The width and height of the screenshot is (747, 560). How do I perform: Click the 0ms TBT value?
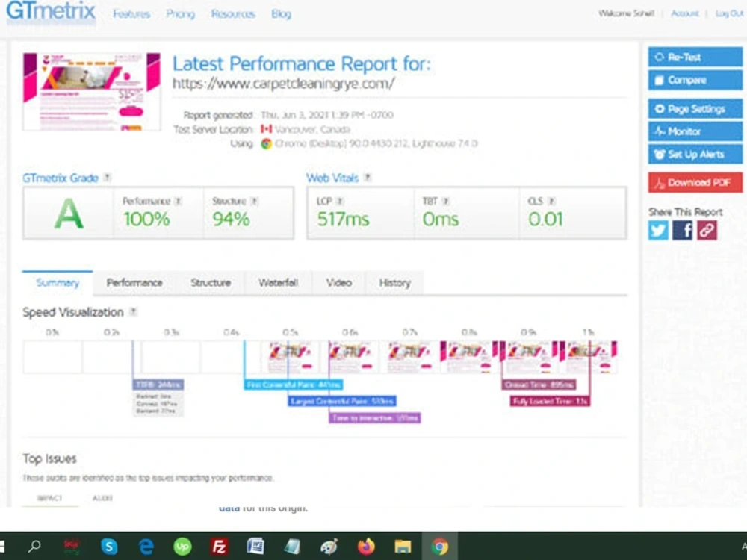point(441,220)
